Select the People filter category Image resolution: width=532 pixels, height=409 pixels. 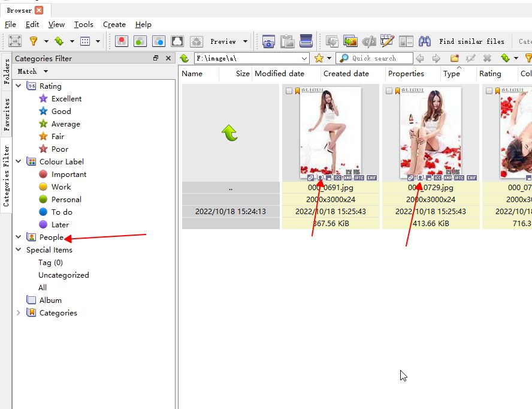[x=51, y=237]
